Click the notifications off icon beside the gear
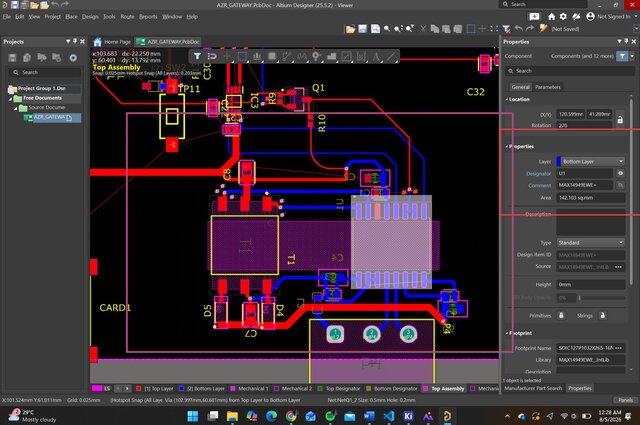Image resolution: width=640 pixels, height=425 pixels. click(576, 16)
